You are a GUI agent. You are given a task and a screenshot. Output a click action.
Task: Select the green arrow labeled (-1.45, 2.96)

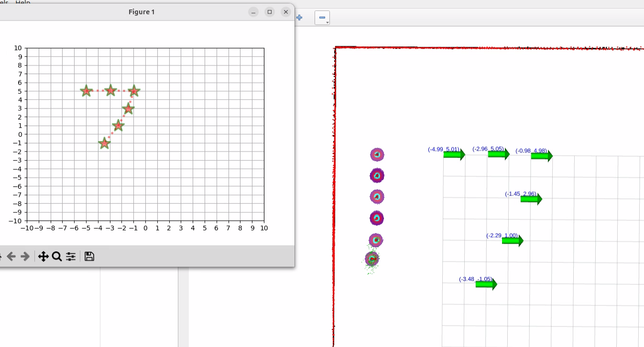[531, 199]
